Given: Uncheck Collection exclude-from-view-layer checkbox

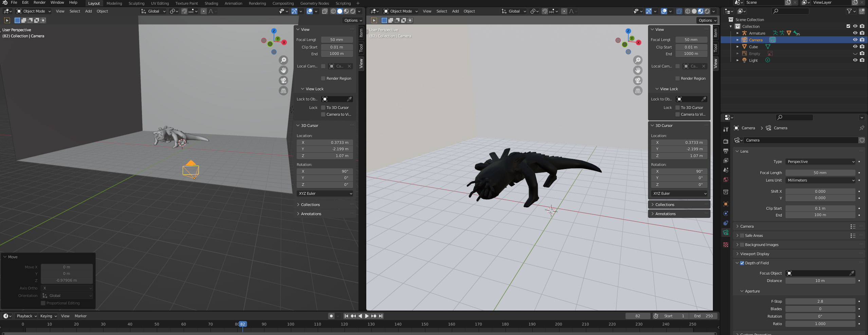Looking at the screenshot, I should point(848,26).
